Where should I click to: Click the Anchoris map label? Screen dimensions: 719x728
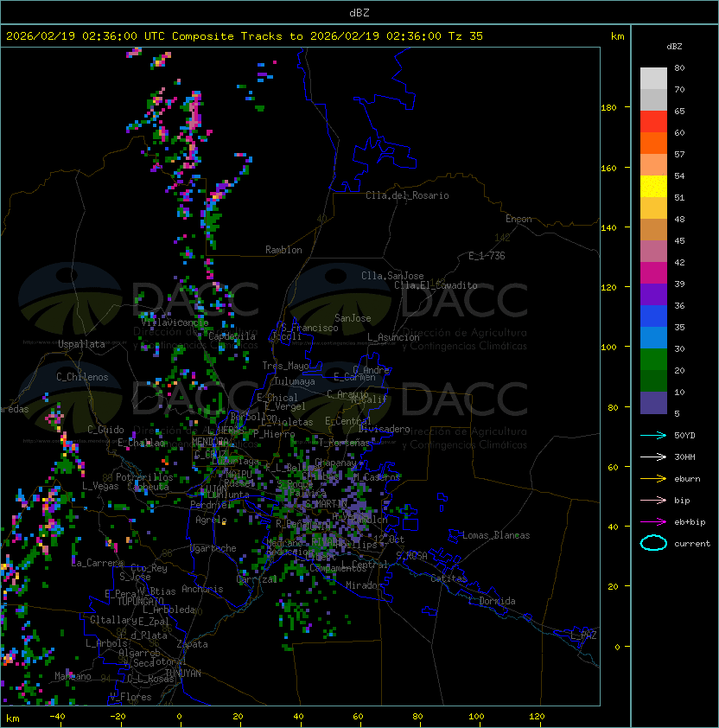tap(202, 589)
